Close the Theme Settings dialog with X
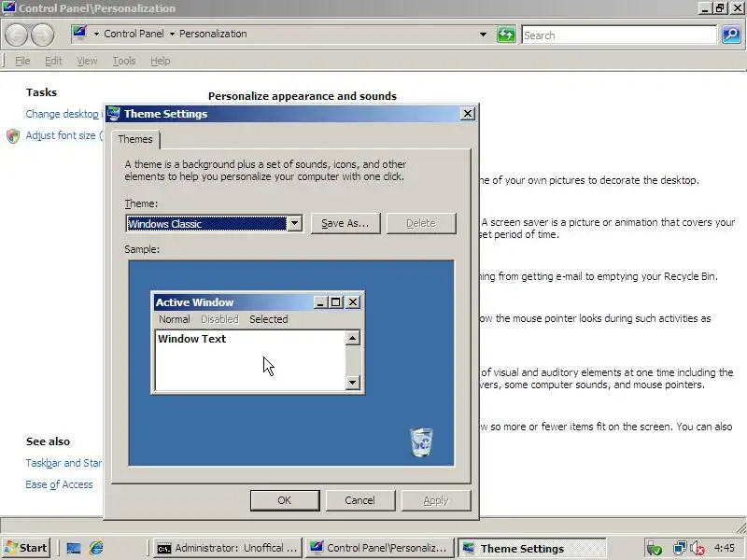The width and height of the screenshot is (747, 560). click(x=468, y=114)
